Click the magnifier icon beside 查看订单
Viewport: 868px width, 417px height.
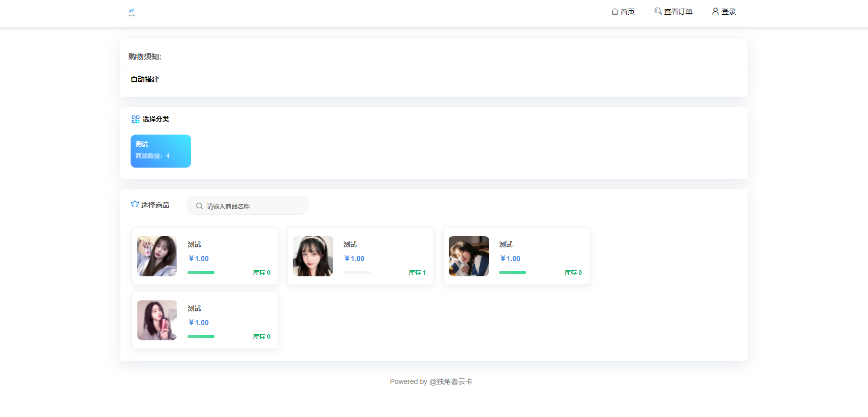click(658, 11)
